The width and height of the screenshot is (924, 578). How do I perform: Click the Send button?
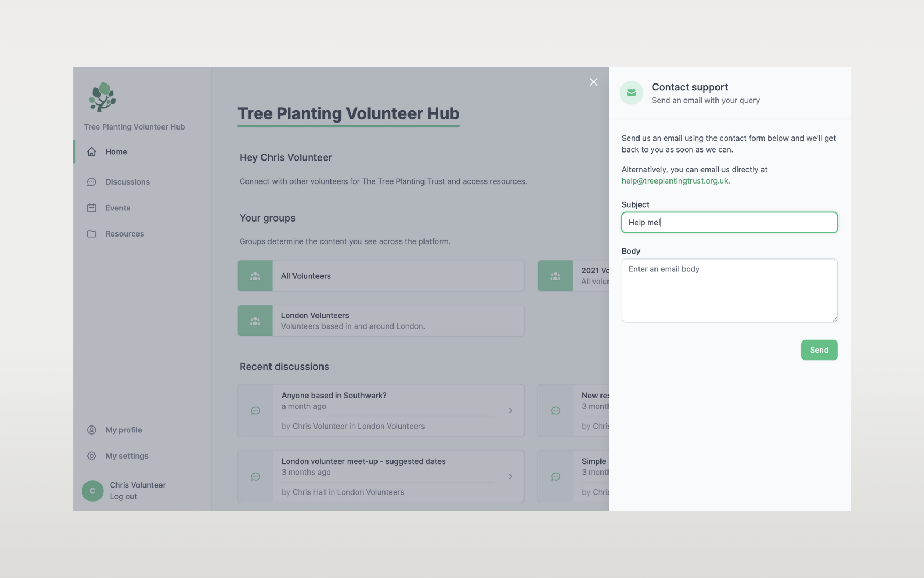819,350
